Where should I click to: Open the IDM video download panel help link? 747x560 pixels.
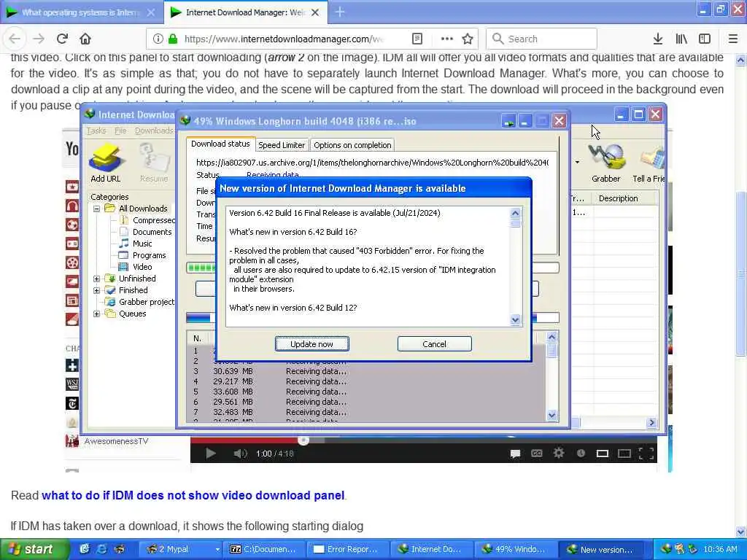click(x=193, y=495)
